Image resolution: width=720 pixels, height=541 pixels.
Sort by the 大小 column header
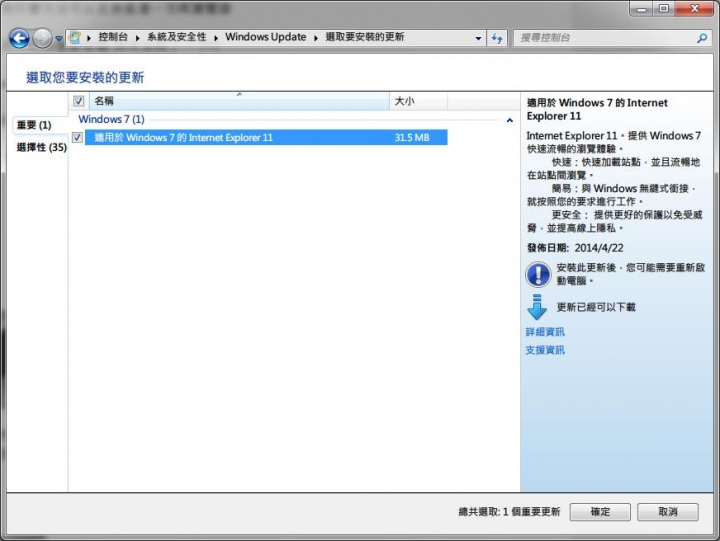click(x=418, y=101)
